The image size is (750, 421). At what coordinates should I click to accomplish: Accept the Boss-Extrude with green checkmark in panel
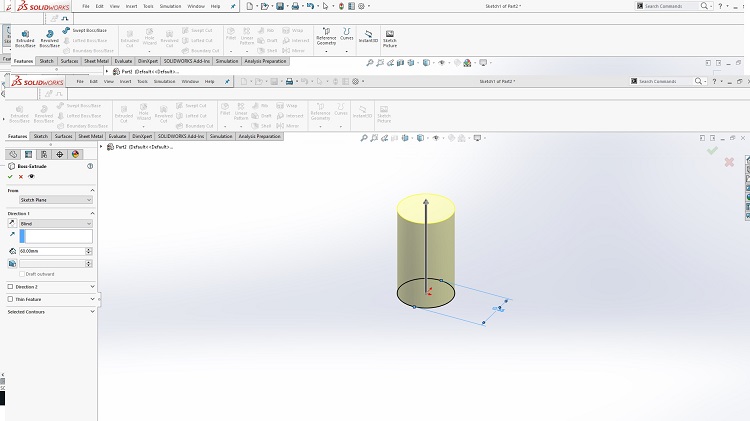[x=10, y=177]
